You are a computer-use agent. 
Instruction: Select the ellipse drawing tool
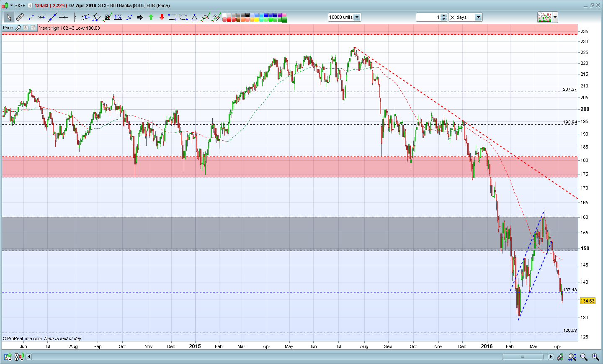[x=183, y=17]
